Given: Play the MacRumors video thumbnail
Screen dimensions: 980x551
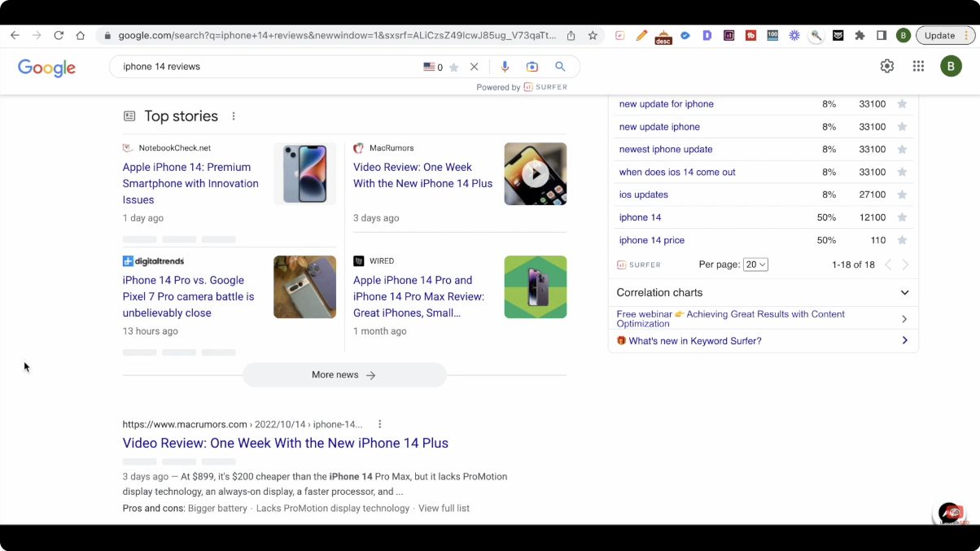Looking at the screenshot, I should 535,173.
